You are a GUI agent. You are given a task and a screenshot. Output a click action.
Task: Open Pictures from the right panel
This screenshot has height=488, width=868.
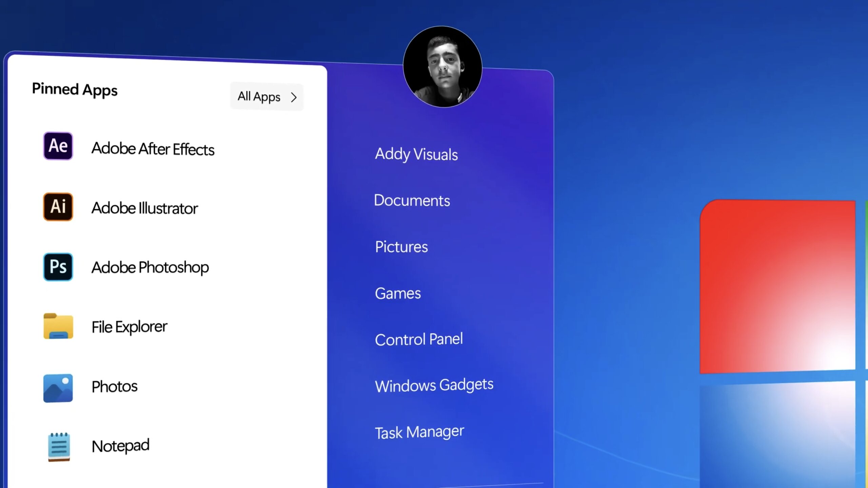[401, 247]
